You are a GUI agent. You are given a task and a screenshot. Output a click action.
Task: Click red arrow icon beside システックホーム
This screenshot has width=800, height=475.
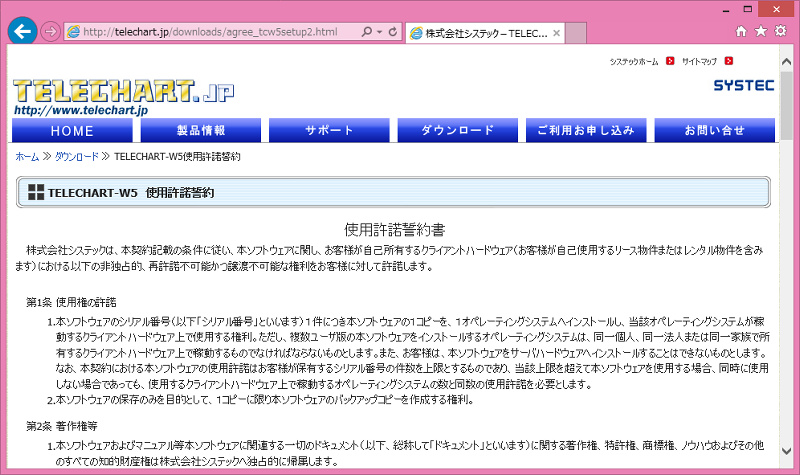point(670,61)
